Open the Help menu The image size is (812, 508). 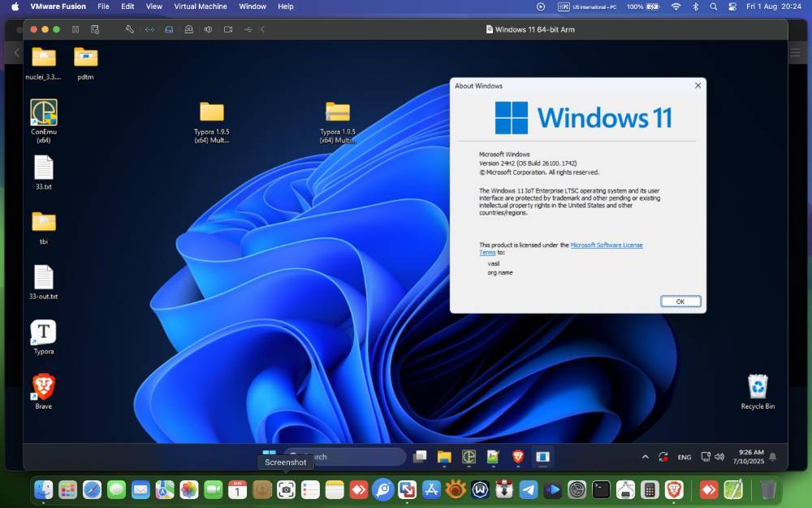pos(285,7)
